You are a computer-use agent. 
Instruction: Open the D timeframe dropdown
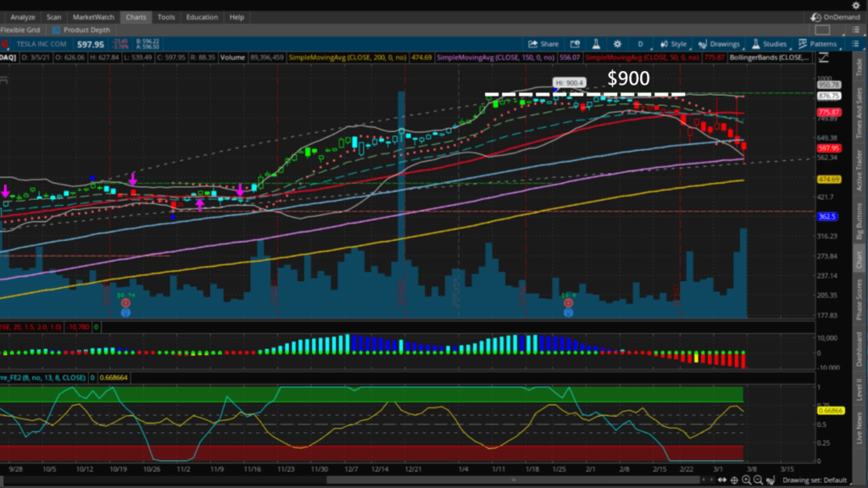tap(641, 44)
